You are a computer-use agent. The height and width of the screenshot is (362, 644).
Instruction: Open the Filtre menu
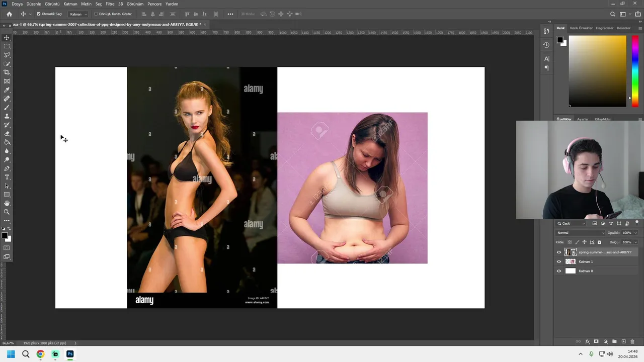click(x=110, y=4)
